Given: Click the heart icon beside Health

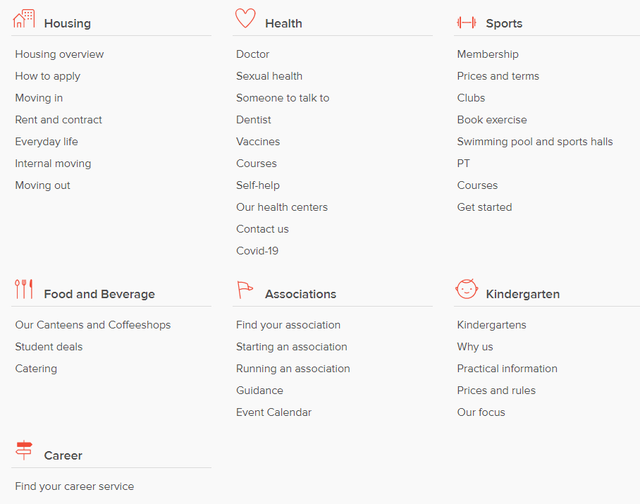Looking at the screenshot, I should (x=245, y=18).
